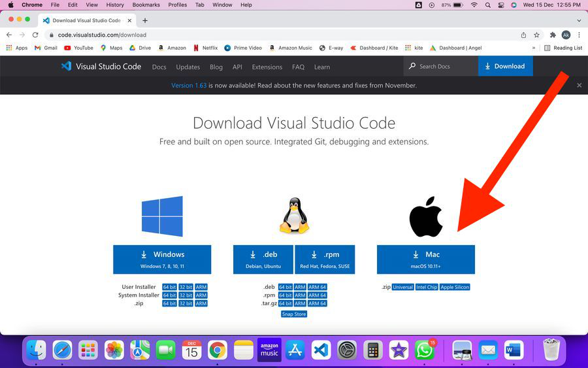Open Microsoft Word in the dock
588x368 pixels.
(x=514, y=350)
